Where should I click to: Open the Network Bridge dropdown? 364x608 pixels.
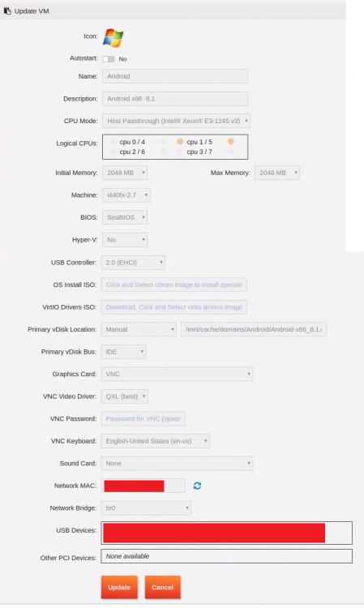[146, 508]
